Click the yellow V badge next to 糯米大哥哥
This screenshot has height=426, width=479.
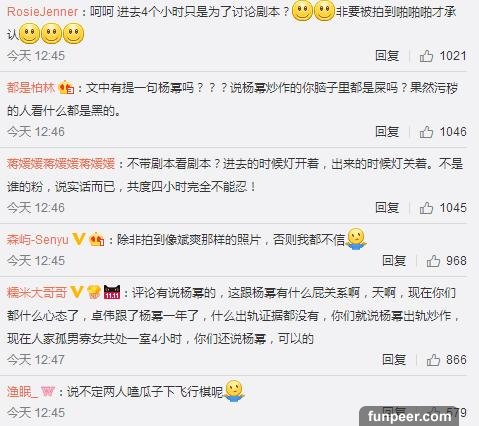click(x=76, y=292)
